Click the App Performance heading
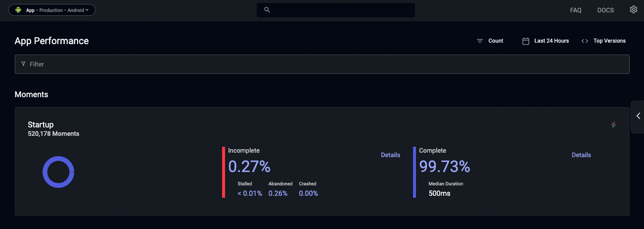Viewport: 644px width, 229px height. (x=52, y=41)
